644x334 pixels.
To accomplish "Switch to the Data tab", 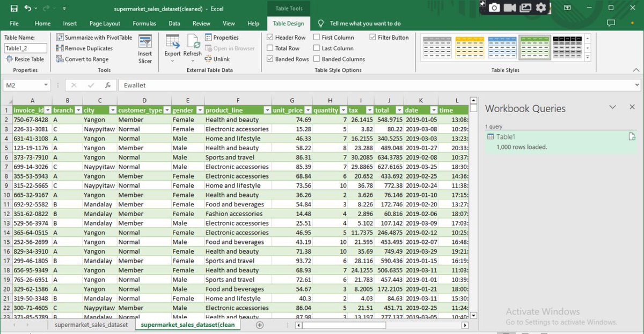I will pos(174,24).
